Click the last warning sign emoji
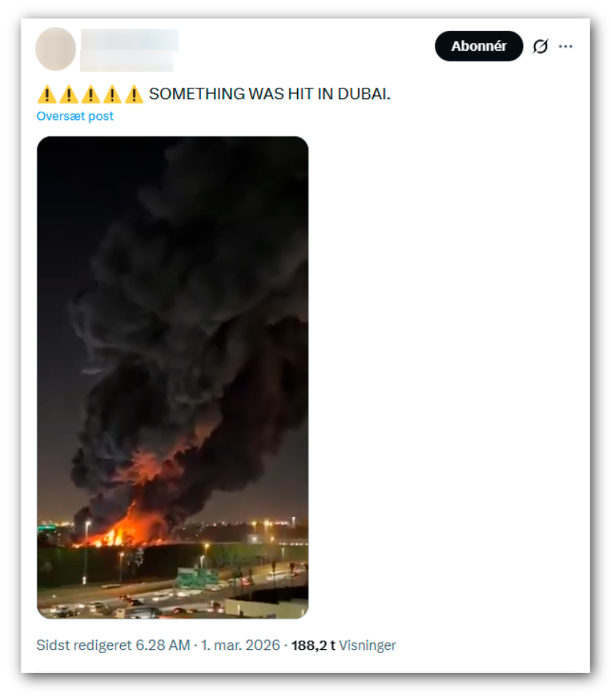The width and height of the screenshot is (611, 700). (x=134, y=94)
